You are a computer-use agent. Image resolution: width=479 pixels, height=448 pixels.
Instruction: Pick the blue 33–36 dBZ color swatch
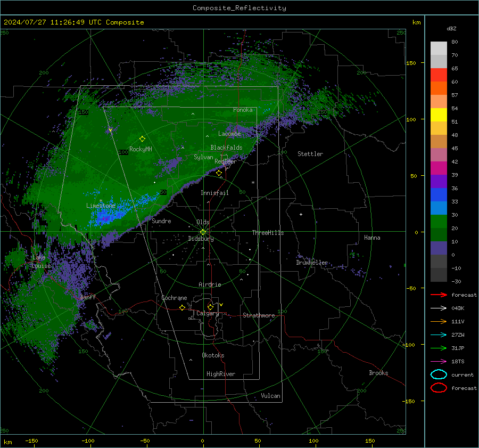tap(439, 195)
